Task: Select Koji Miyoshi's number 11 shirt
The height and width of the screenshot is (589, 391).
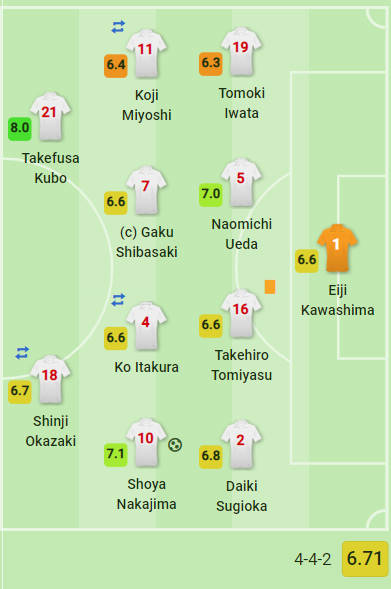Action: tap(146, 53)
